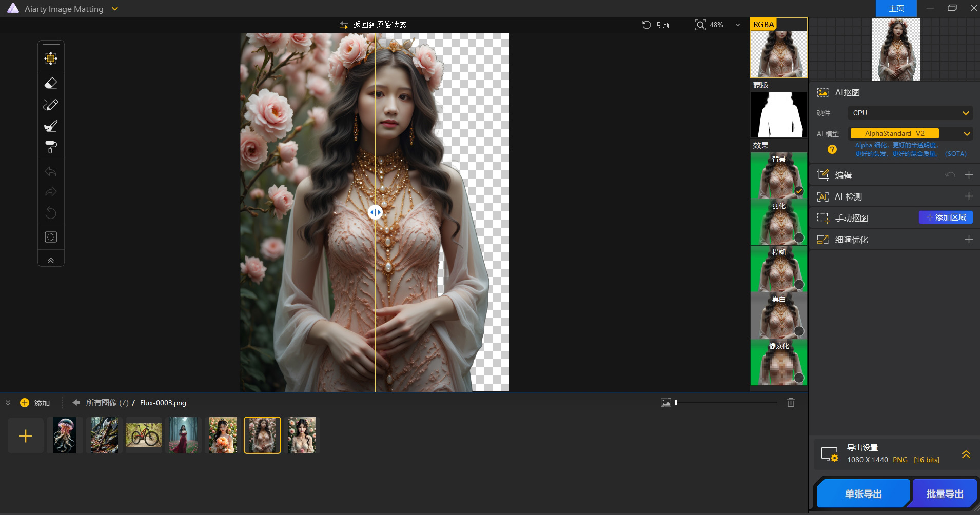Viewport: 980px width, 515px height.
Task: Select the jellyfish thumbnail
Action: [x=65, y=435]
